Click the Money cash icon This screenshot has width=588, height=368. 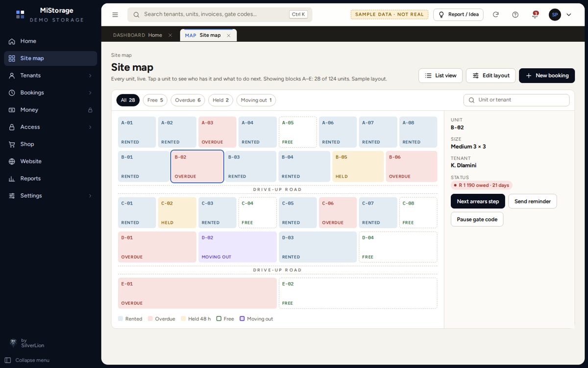click(12, 110)
